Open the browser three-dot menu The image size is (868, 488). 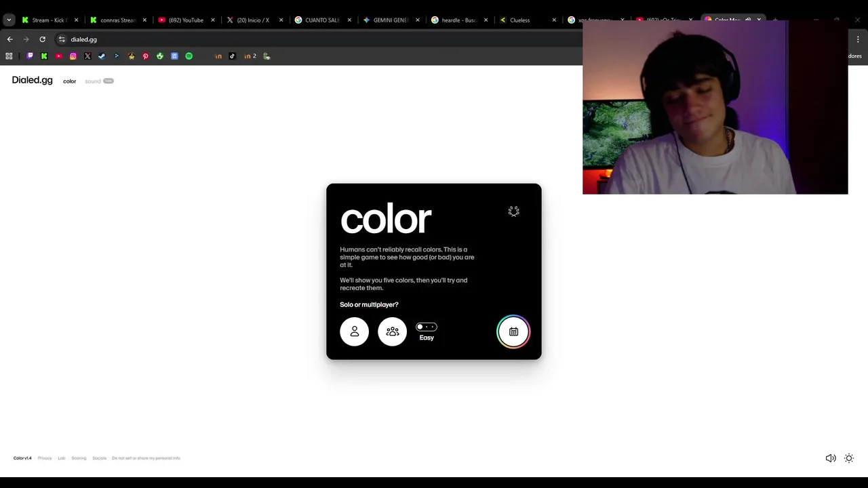click(x=858, y=39)
